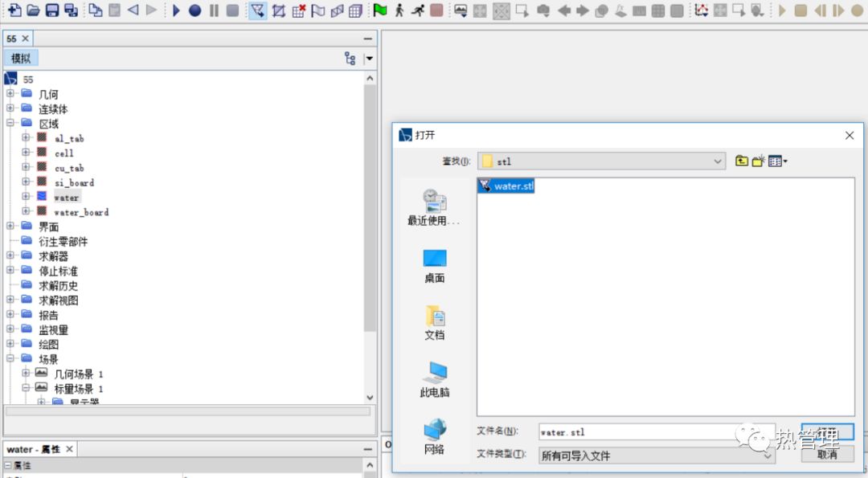This screenshot has height=478, width=868.
Task: Open the 最近使用 recent places shortcut
Action: (434, 207)
